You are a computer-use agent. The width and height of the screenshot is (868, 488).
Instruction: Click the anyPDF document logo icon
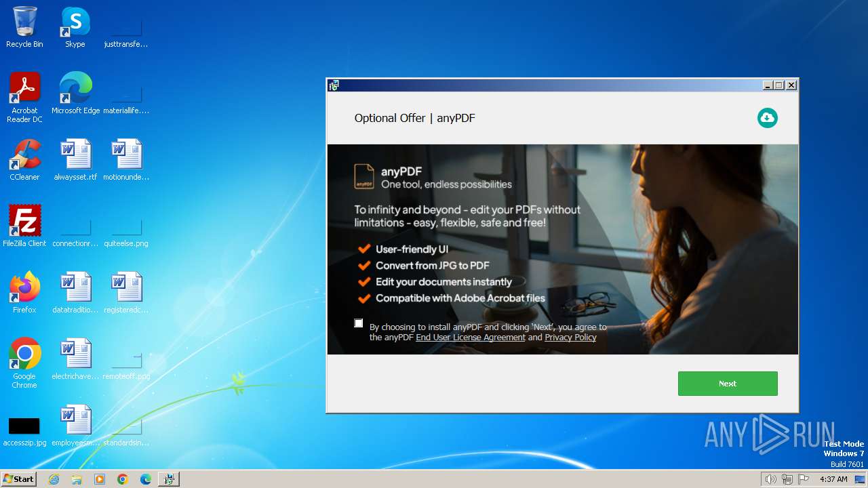[364, 177]
